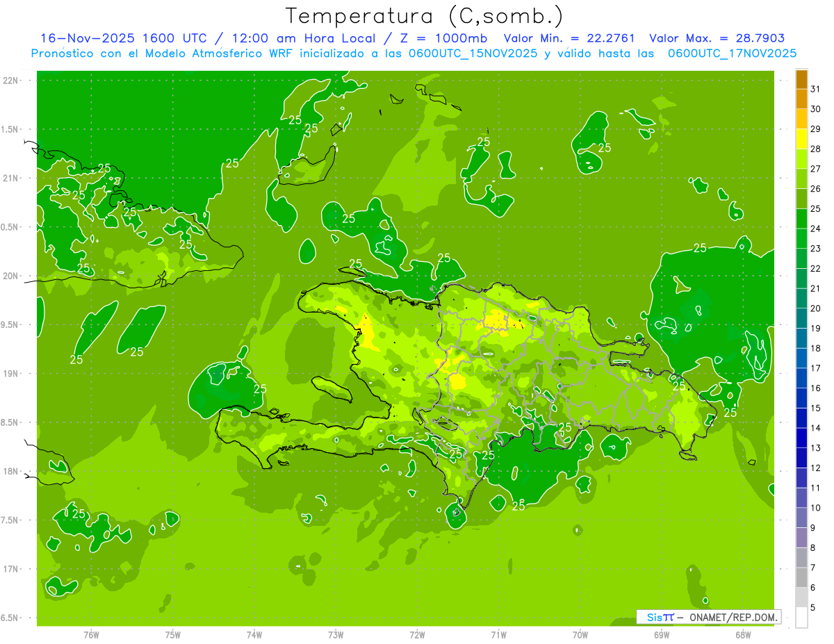
Task: Click the "22N" latitude label
Action: tap(10, 80)
